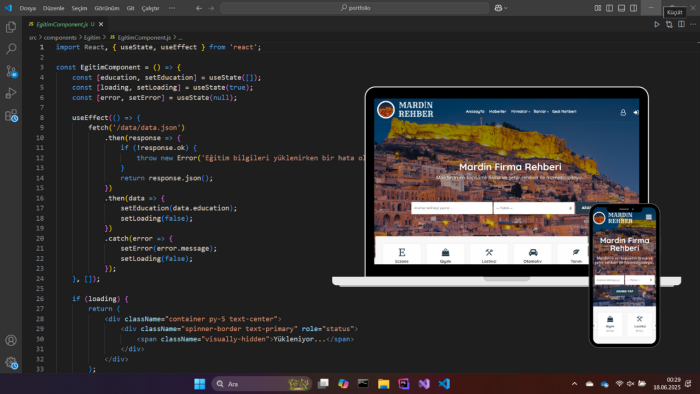Click setEducation(data.education) code line
This screenshot has height=394, width=700.
coord(179,208)
